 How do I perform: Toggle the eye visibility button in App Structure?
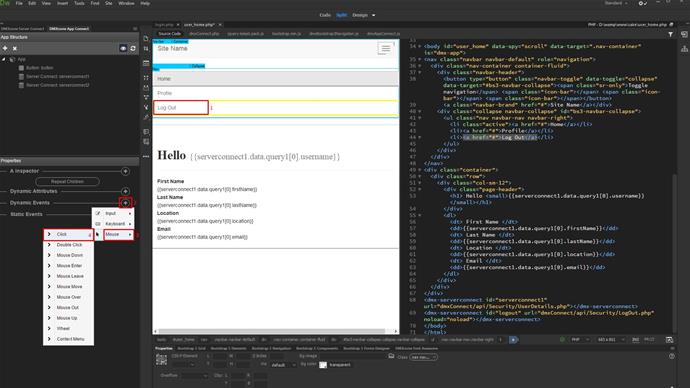pos(123,48)
